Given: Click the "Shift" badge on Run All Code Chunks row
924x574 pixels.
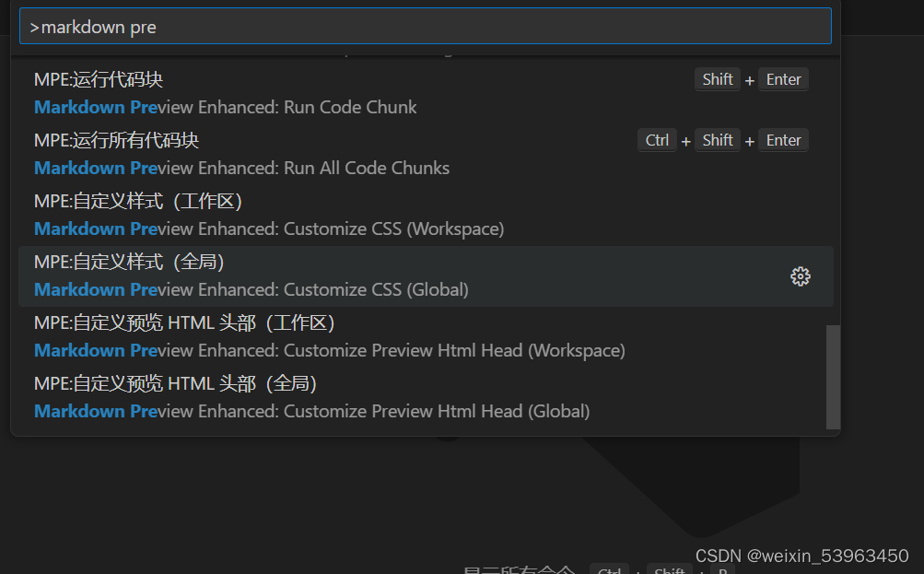Looking at the screenshot, I should click(x=717, y=140).
